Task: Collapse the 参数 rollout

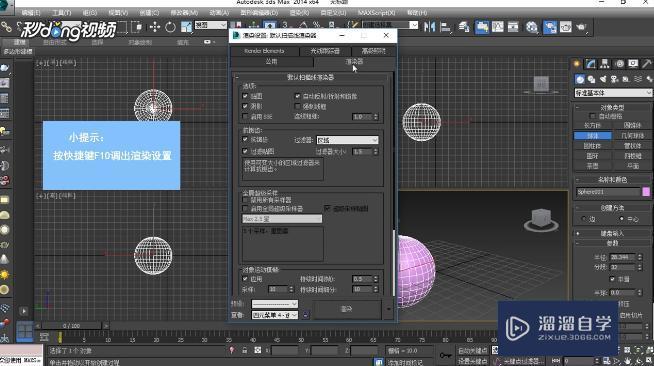Action: [612, 243]
